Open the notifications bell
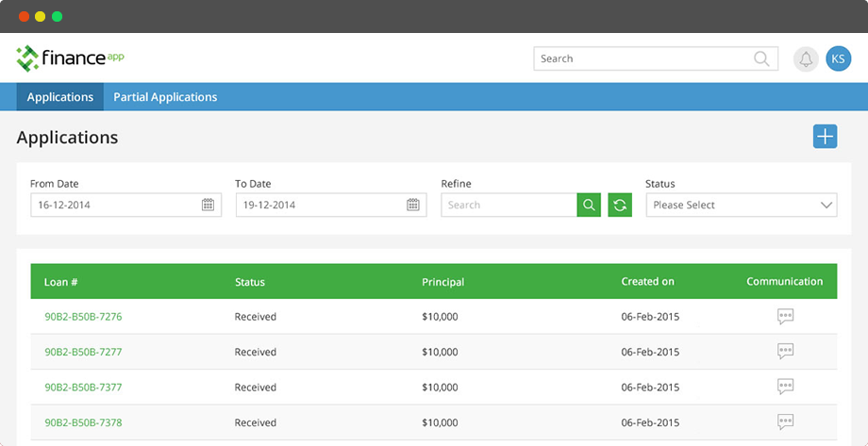 pos(806,58)
